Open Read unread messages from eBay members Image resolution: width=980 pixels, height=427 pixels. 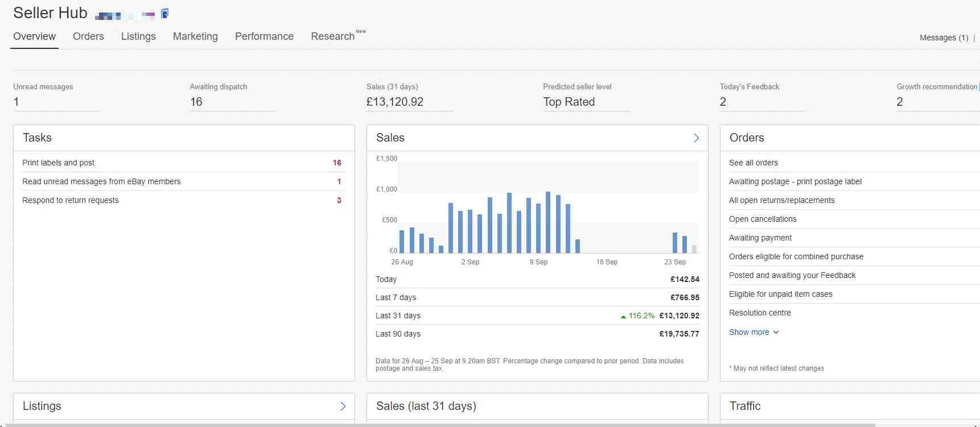click(101, 181)
